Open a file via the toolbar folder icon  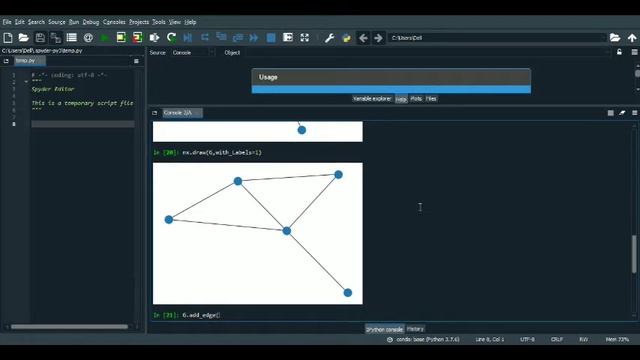24,38
